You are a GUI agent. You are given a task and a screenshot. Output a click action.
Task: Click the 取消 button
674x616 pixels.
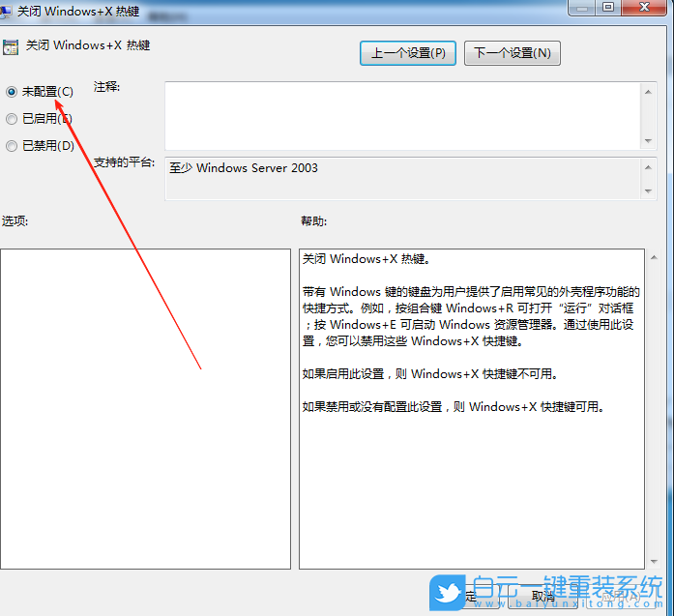click(x=543, y=597)
